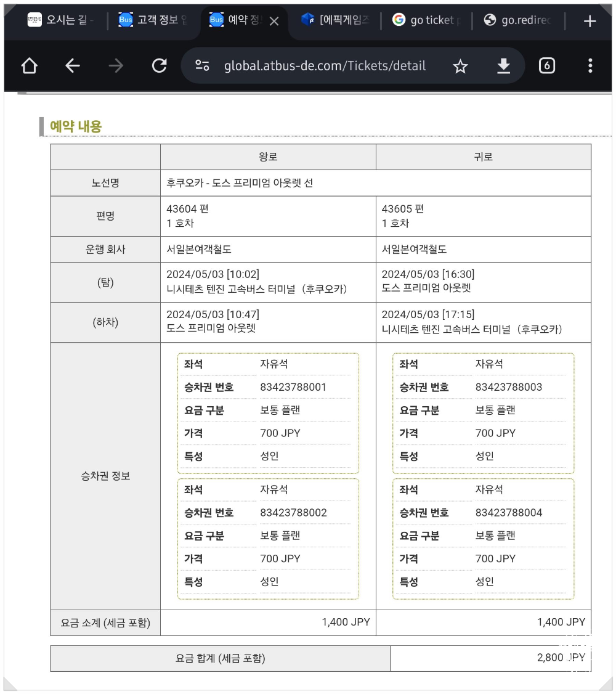The width and height of the screenshot is (616, 694).
Task: Click the 편명 row label
Action: (x=105, y=216)
